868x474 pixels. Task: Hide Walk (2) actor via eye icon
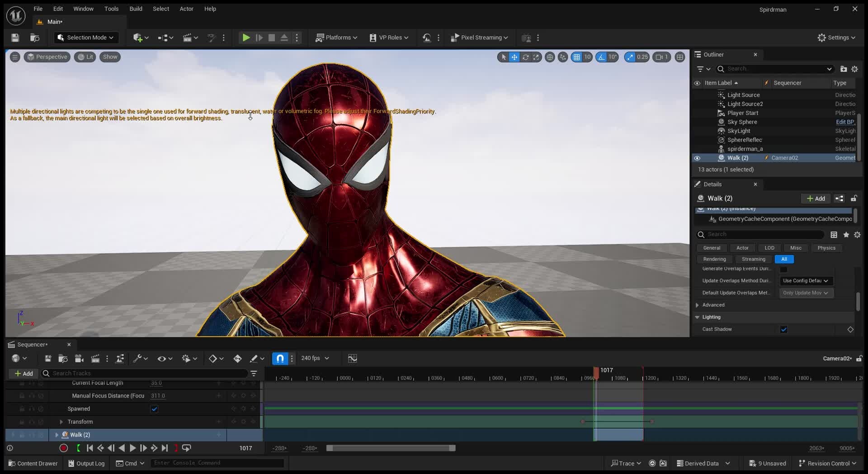[x=697, y=158]
